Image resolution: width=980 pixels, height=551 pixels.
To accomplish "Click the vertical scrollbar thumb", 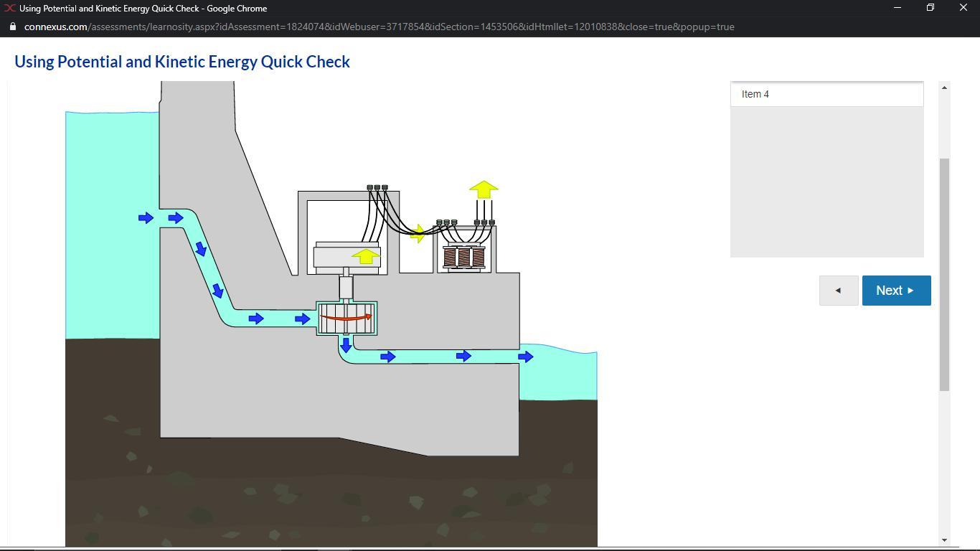I will [x=944, y=274].
